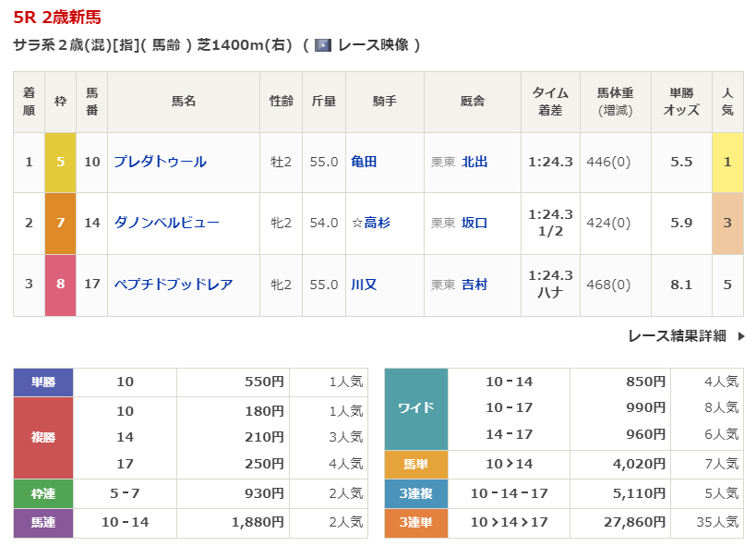Open horse プレダトゥール profile
The height and width of the screenshot is (546, 756).
coord(160,162)
